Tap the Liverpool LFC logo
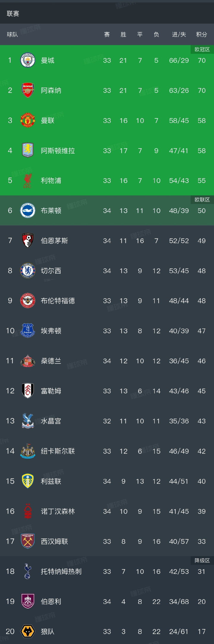The width and height of the screenshot is (214, 644). 28,181
